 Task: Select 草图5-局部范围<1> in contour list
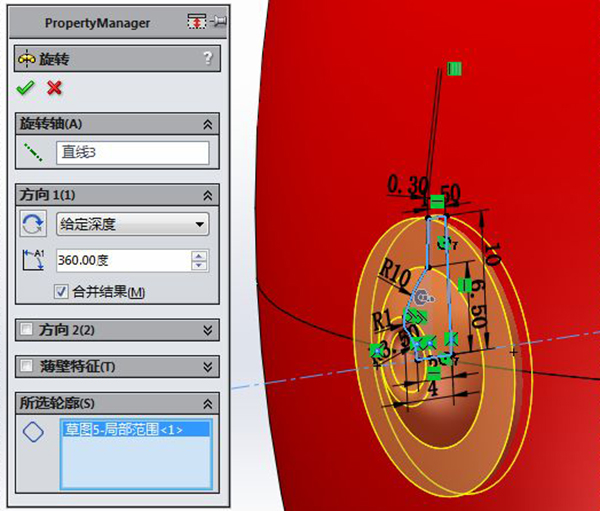135,430
